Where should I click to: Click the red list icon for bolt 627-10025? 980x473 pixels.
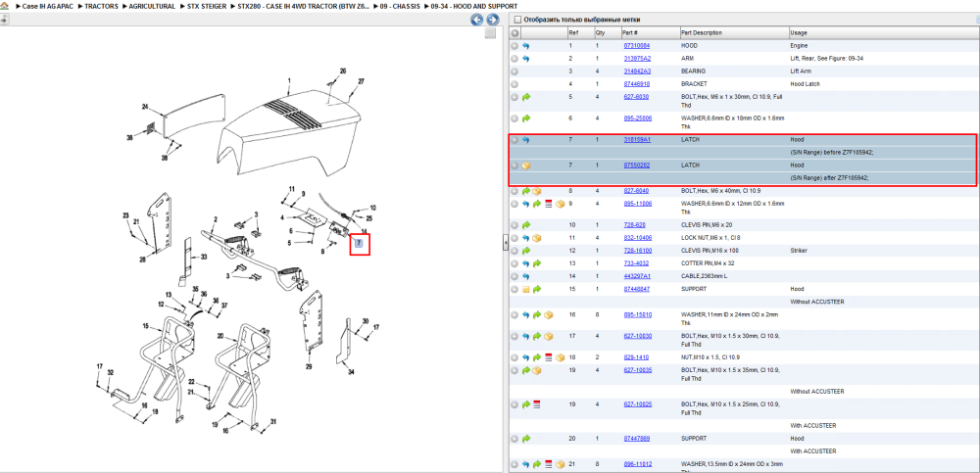[536, 404]
